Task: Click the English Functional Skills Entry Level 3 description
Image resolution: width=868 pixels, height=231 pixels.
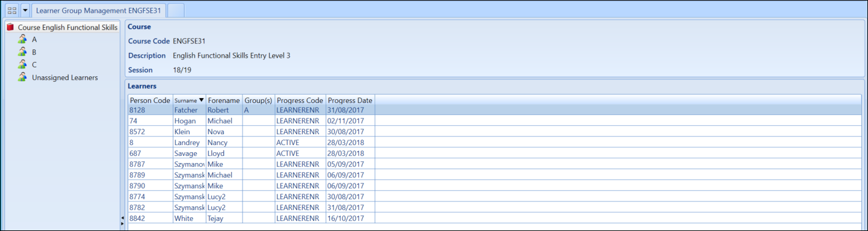Action: click(x=232, y=55)
